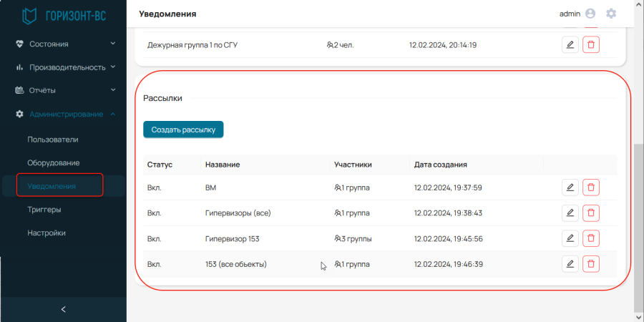Edit the ВМ mailing row
Image resolution: width=644 pixels, height=322 pixels.
point(570,187)
